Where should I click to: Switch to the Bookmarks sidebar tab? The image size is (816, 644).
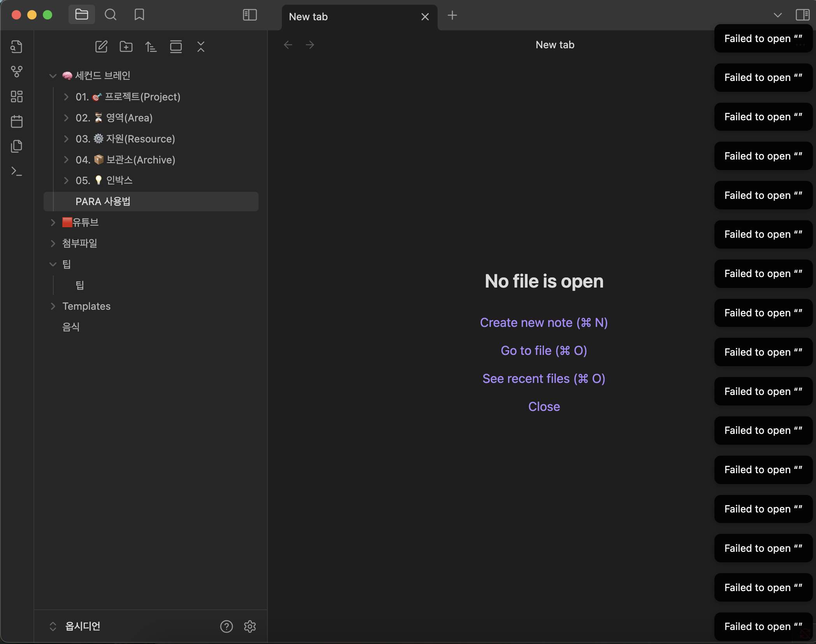tap(139, 15)
